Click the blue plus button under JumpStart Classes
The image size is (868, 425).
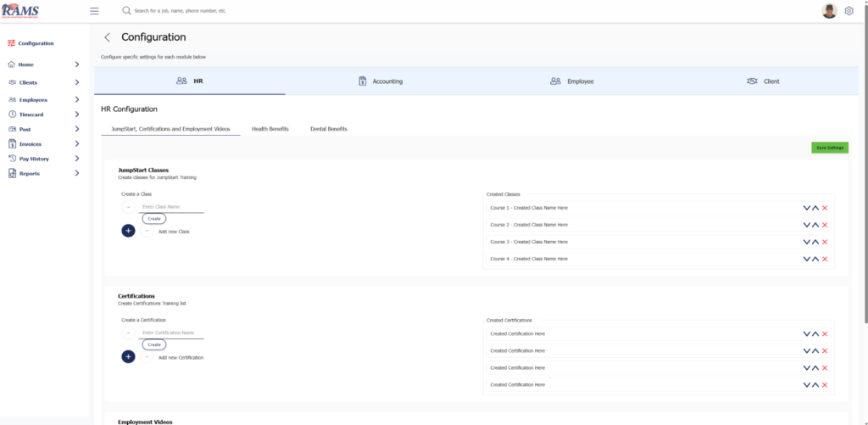[x=128, y=231]
